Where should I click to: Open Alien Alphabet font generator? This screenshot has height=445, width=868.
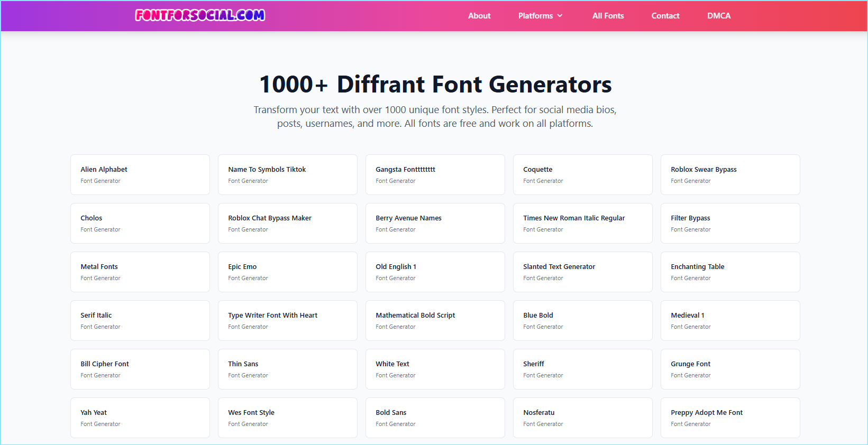140,174
